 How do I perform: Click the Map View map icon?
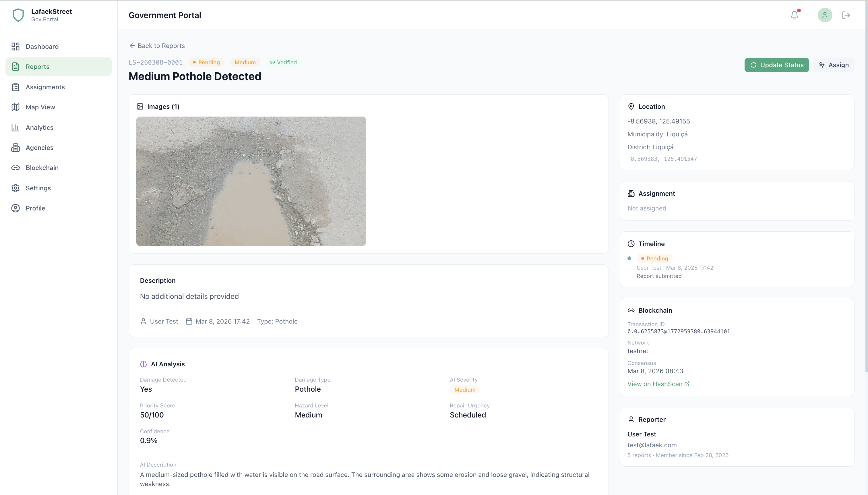15,107
